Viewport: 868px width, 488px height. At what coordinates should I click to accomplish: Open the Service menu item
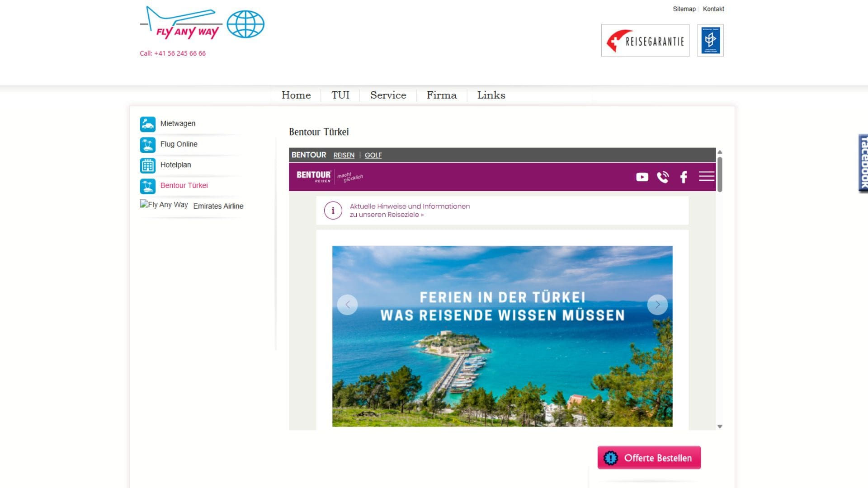pos(388,95)
